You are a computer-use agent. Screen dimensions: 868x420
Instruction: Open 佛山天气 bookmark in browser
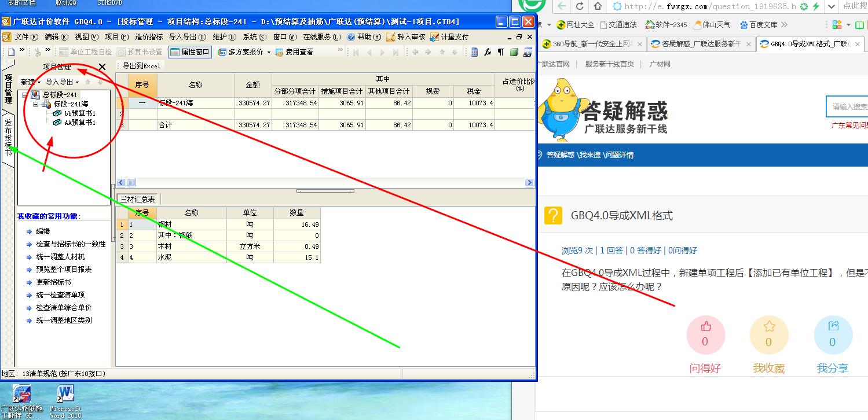pyautogui.click(x=712, y=25)
